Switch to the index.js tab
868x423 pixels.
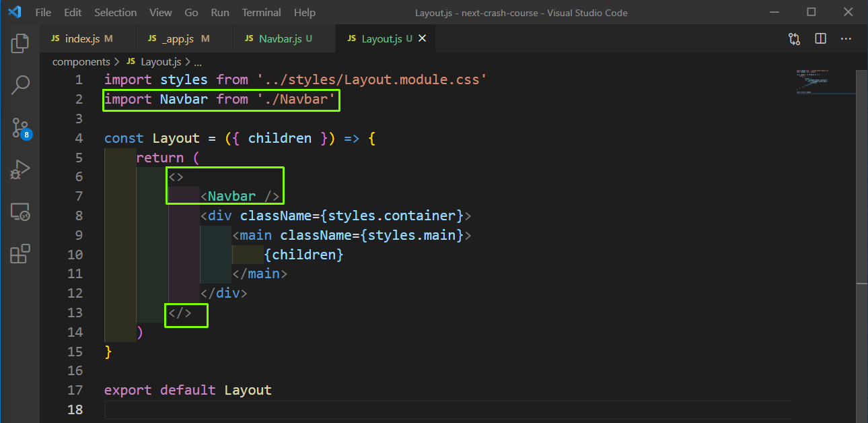pos(87,39)
